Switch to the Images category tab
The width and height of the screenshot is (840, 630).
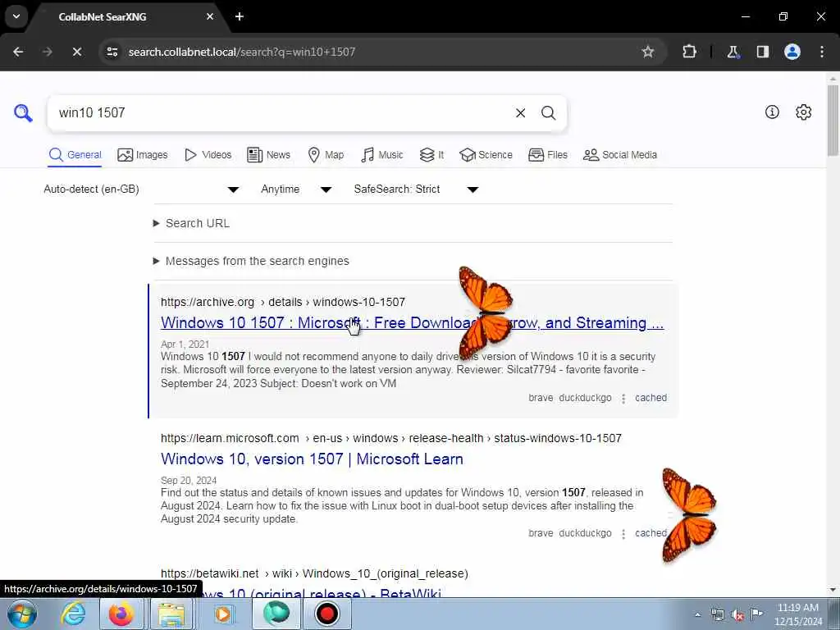pyautogui.click(x=143, y=155)
